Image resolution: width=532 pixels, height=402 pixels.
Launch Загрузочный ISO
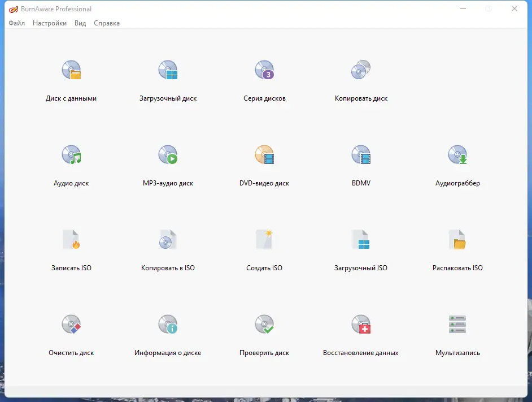(361, 249)
